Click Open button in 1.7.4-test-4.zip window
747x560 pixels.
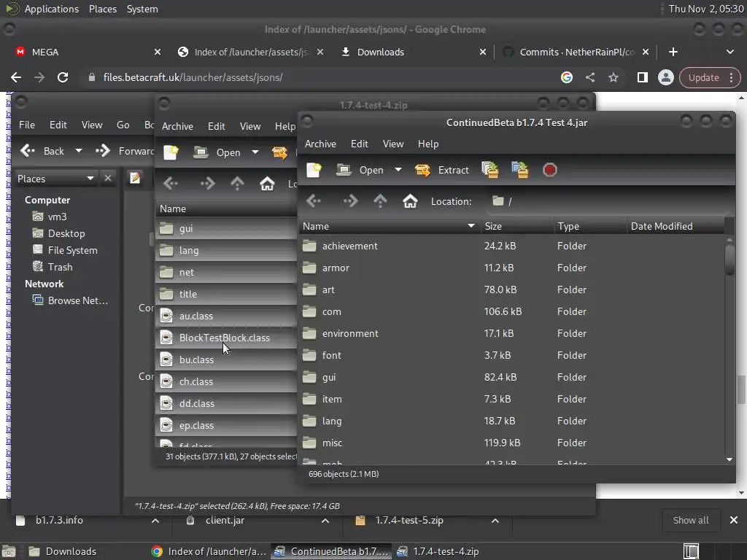(217, 152)
